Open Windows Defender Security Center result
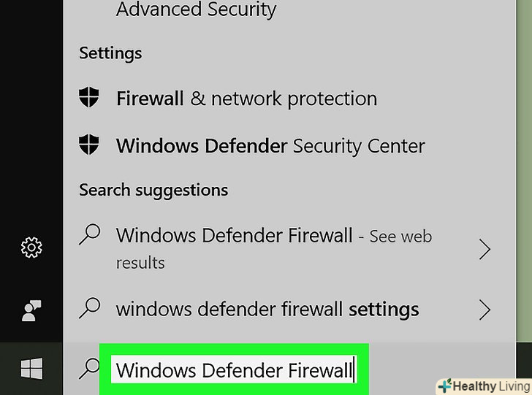The image size is (532, 395). (270, 145)
